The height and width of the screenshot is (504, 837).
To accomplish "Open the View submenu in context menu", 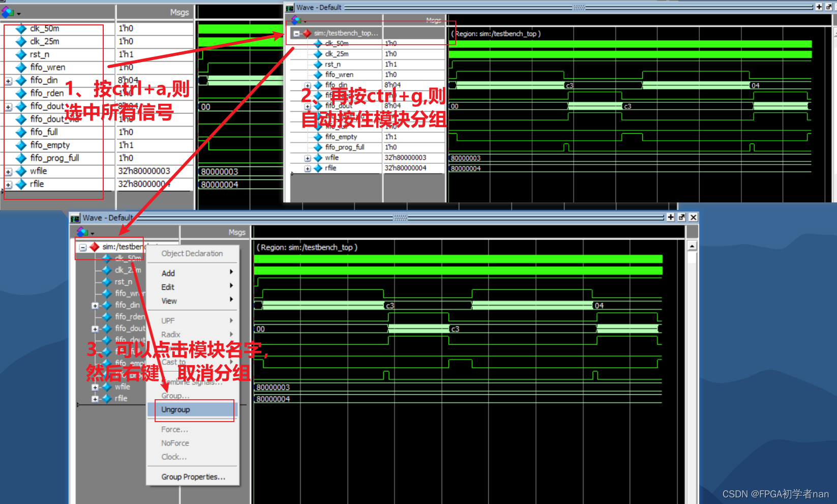I will tap(192, 301).
